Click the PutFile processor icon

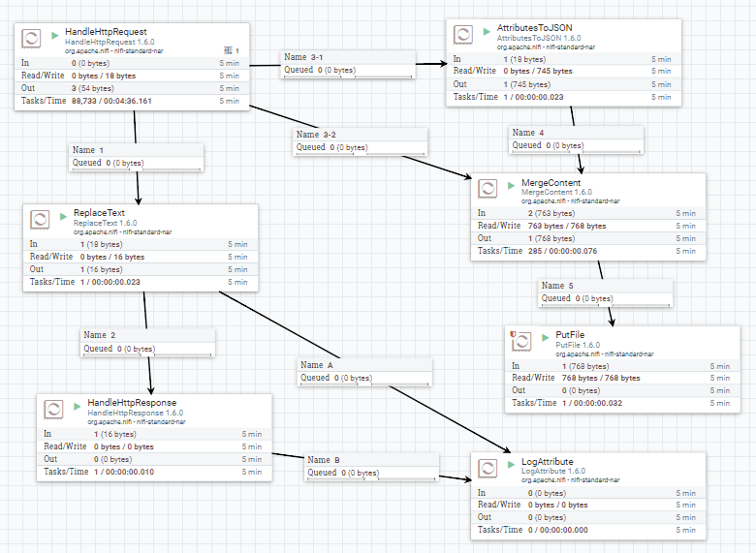[523, 341]
